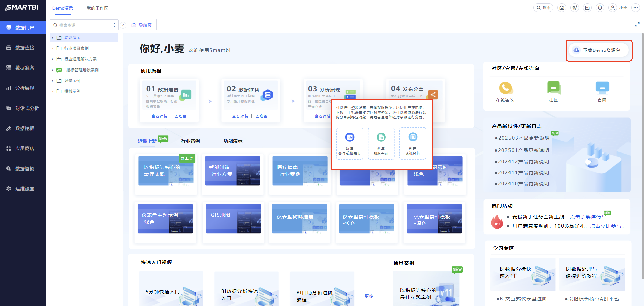
Task: Expand the 行业项目案例 folder
Action: tap(52, 48)
